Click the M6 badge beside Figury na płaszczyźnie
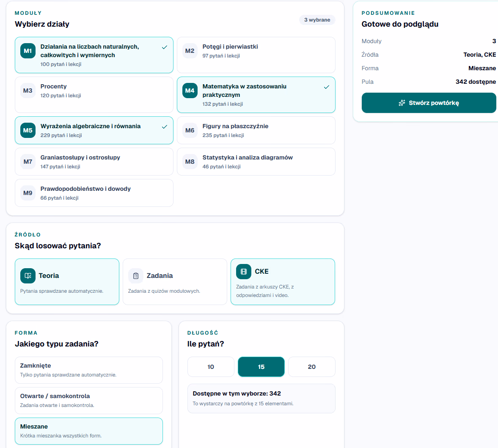498x448 pixels. point(190,130)
